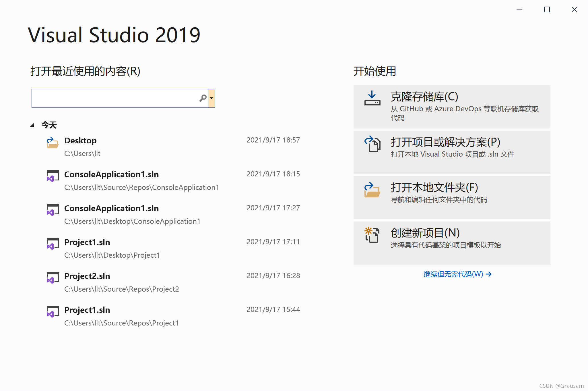Click solution icon for Project1.sln in Desktop\Project1

53,244
